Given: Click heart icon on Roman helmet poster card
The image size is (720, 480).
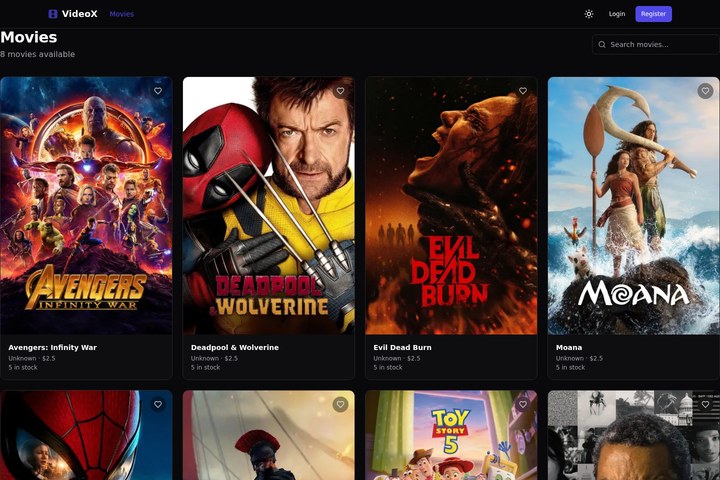Looking at the screenshot, I should coord(340,404).
